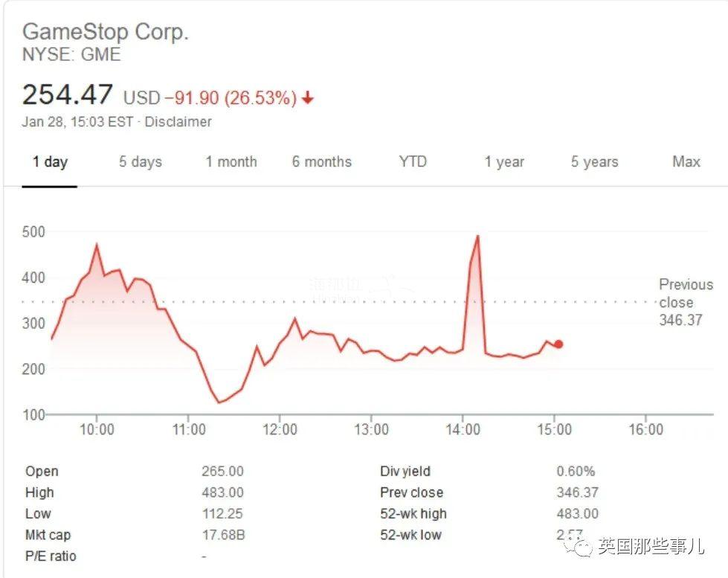Viewport: 728px width, 578px height.
Task: Click the 12:00 time axis label
Action: pyautogui.click(x=280, y=429)
